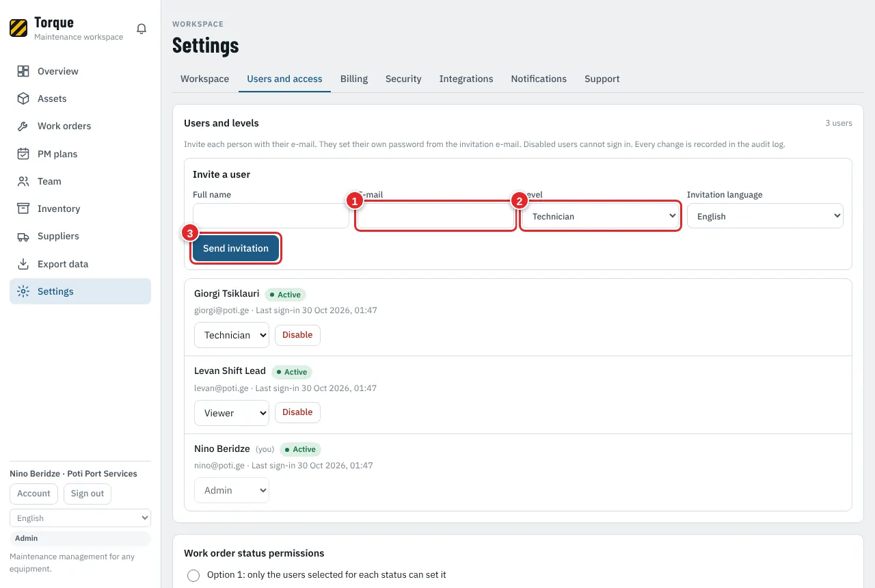Select the Users and access tab
The width and height of the screenshot is (875, 588).
point(284,79)
